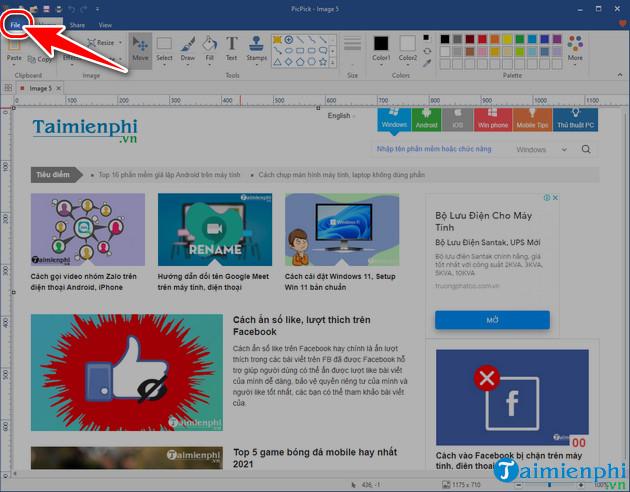Open the More palette colors button
This screenshot has width=630, height=492.
(x=575, y=49)
